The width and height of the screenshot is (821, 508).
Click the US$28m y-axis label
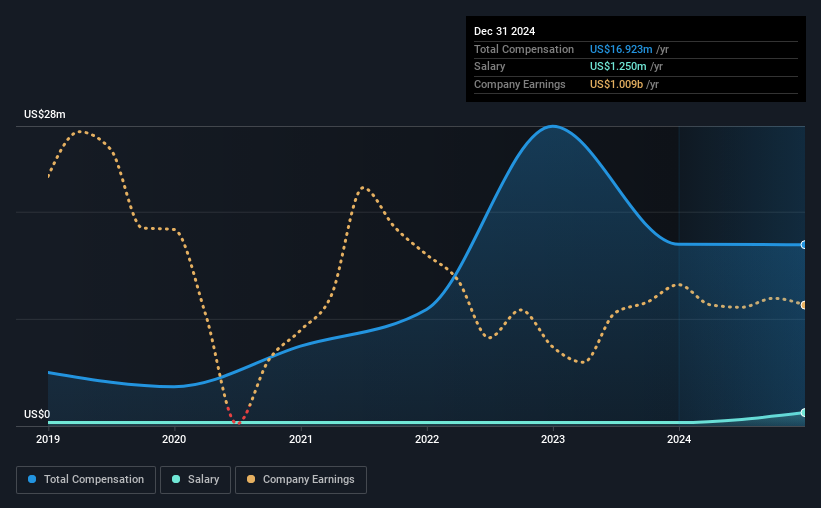coord(45,114)
